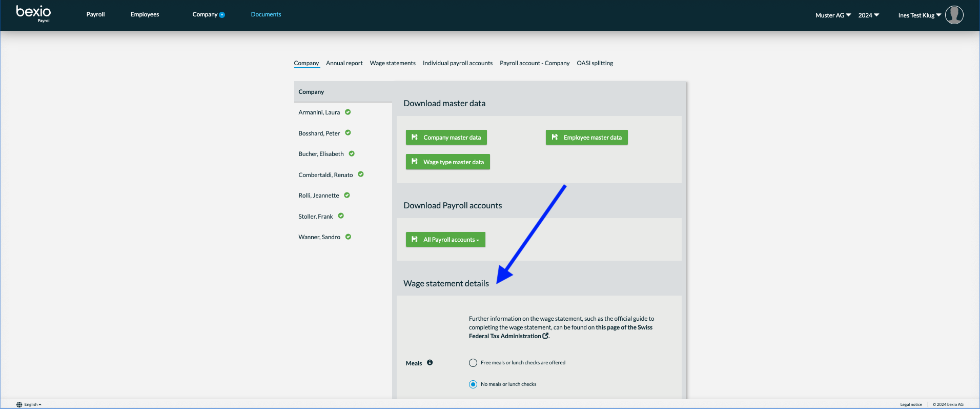The height and width of the screenshot is (409, 980).
Task: Select Company entry in the sidebar list
Action: 343,92
